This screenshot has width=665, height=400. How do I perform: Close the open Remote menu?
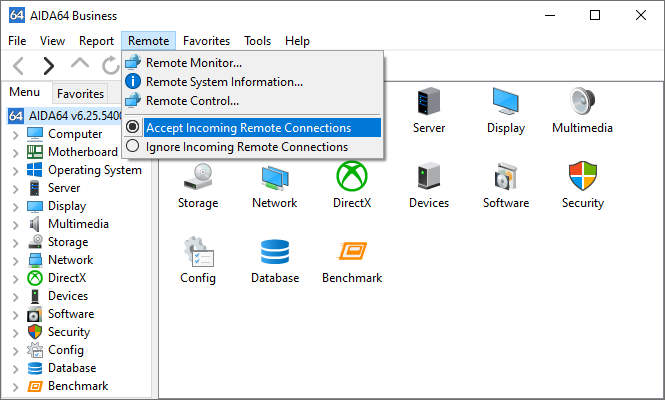point(148,41)
